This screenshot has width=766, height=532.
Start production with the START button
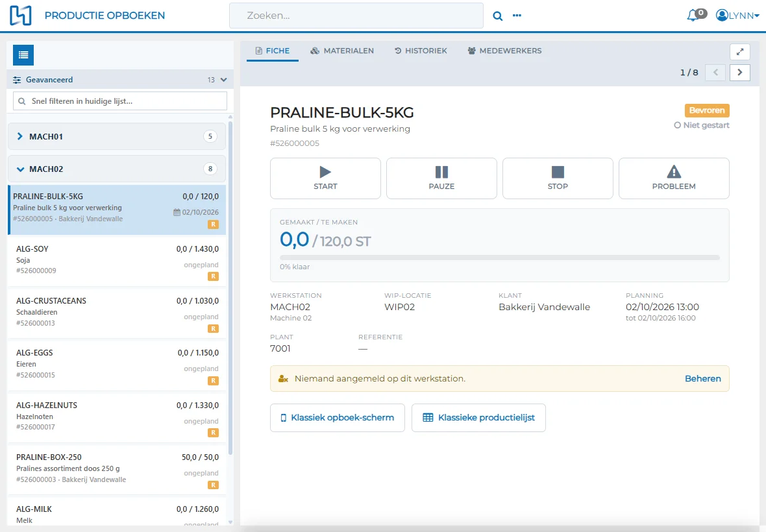coord(325,178)
